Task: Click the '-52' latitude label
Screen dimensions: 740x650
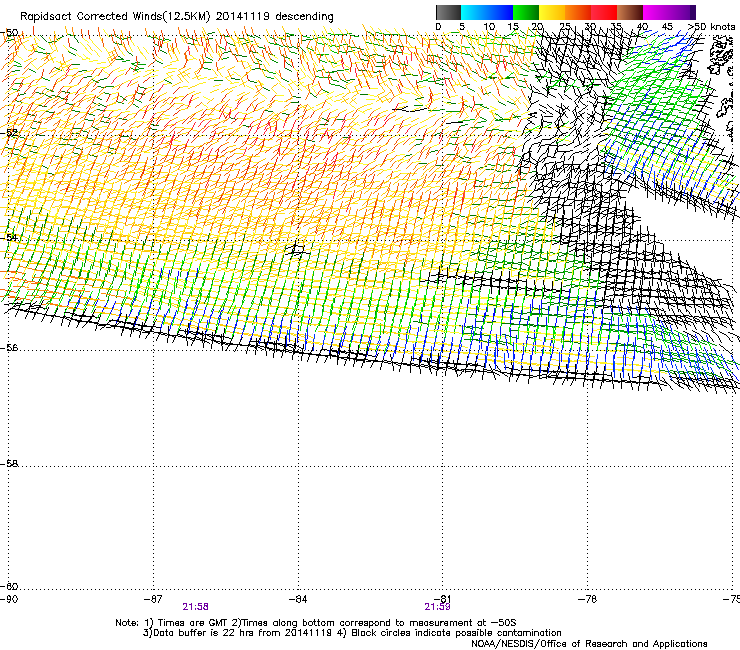Action: [9, 133]
